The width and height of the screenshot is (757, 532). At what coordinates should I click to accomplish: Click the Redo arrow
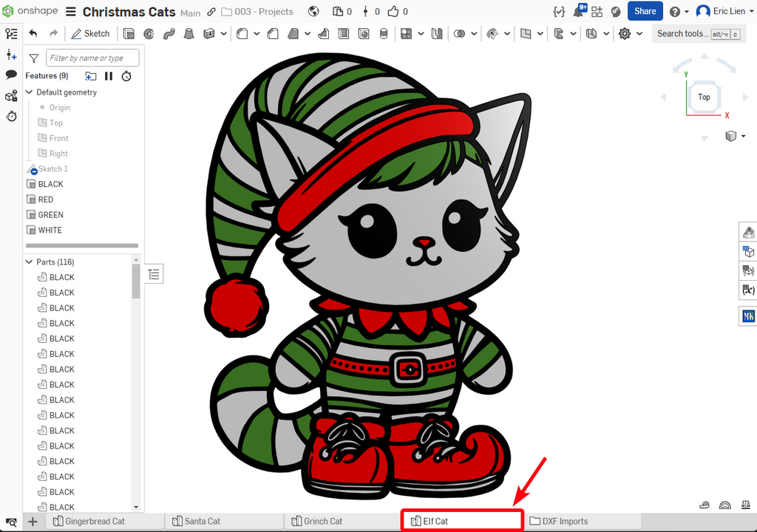click(53, 33)
